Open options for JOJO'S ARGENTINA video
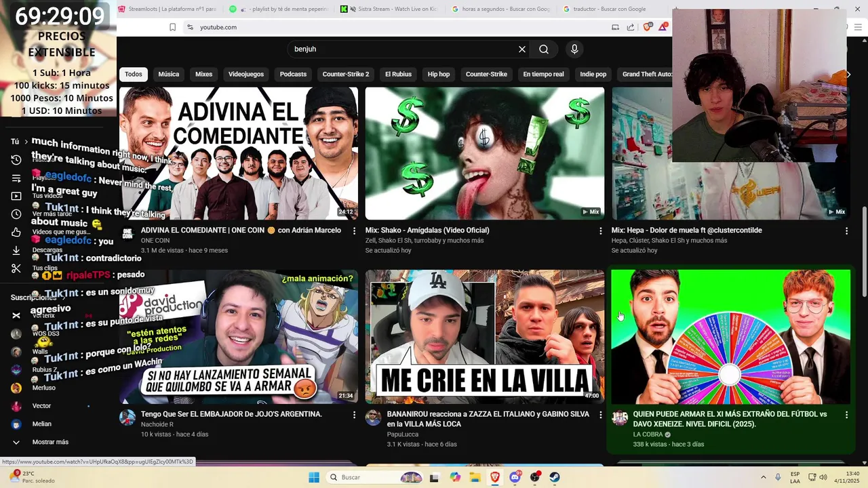Screen dimensions: 868x488 [354, 415]
